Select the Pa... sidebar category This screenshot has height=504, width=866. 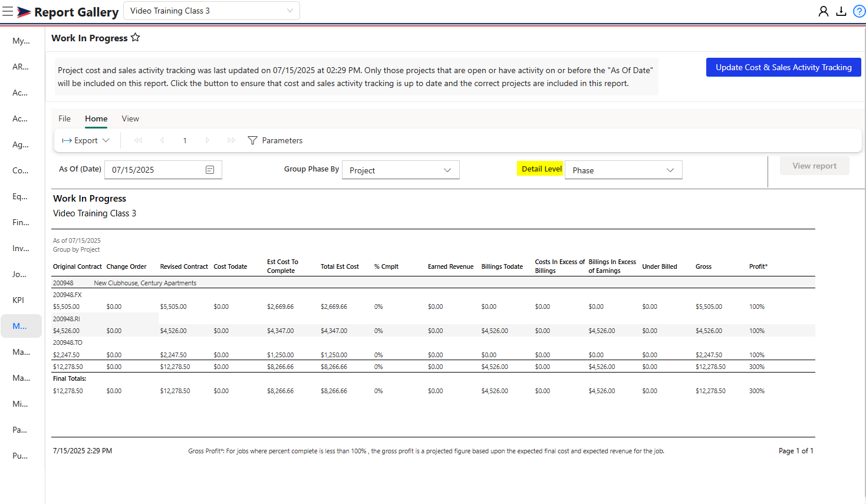21,430
